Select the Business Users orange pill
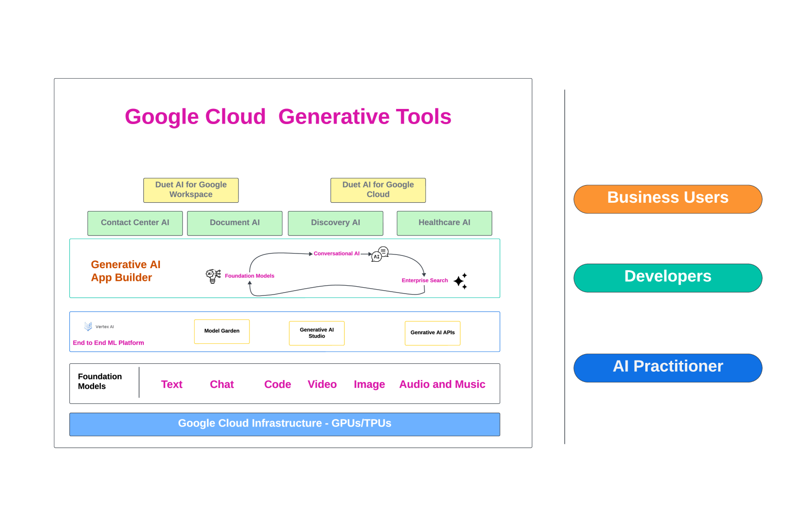Viewport: 812px width, 507px height. coord(667,199)
